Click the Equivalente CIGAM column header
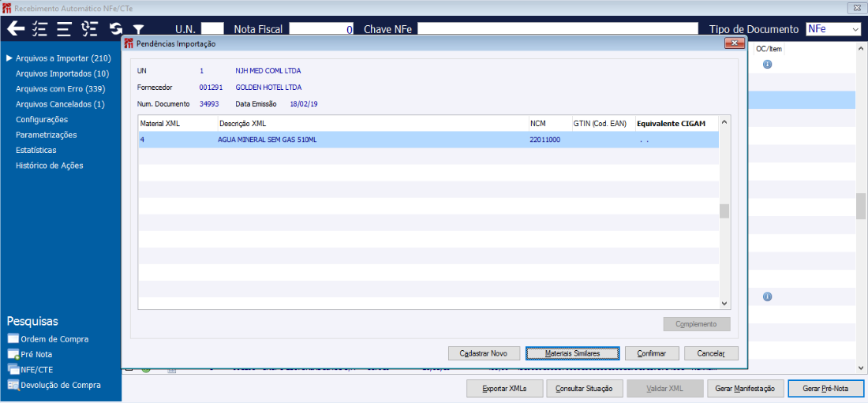The width and height of the screenshot is (868, 403). pos(677,124)
